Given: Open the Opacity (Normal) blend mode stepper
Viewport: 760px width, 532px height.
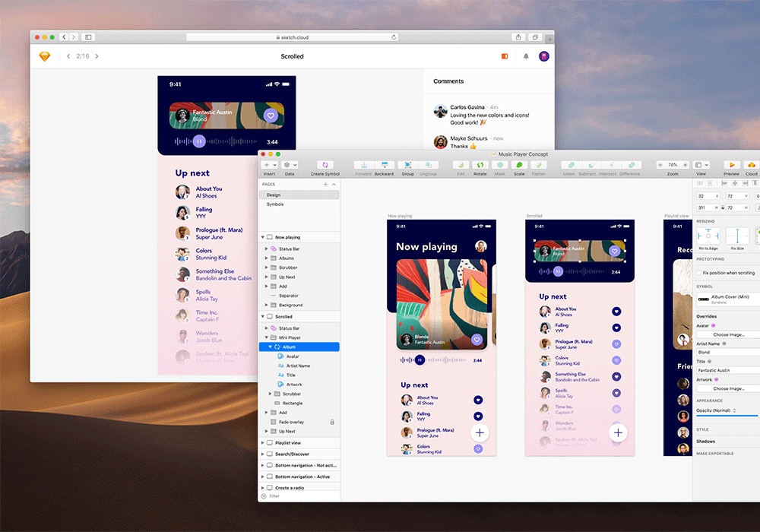Looking at the screenshot, I should click(x=735, y=411).
